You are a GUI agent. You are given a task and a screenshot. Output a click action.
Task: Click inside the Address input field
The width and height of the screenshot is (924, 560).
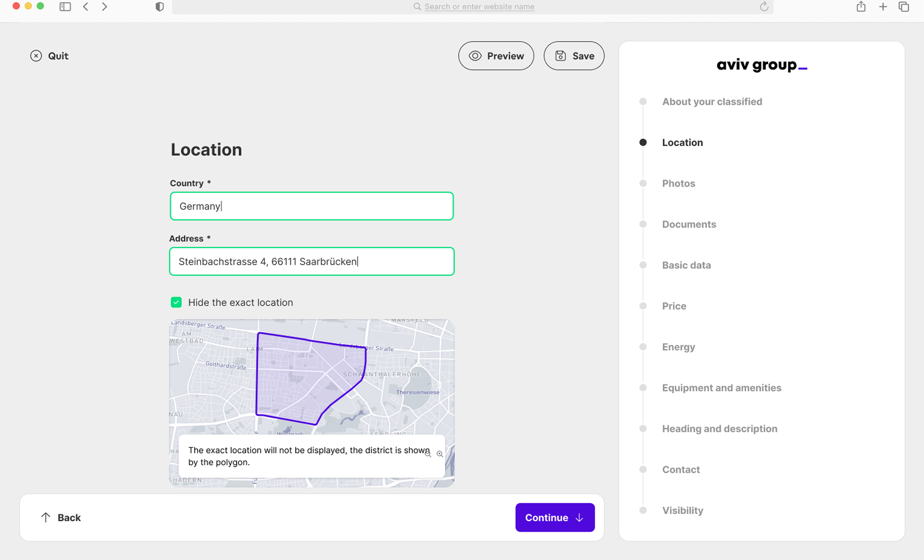[311, 261]
